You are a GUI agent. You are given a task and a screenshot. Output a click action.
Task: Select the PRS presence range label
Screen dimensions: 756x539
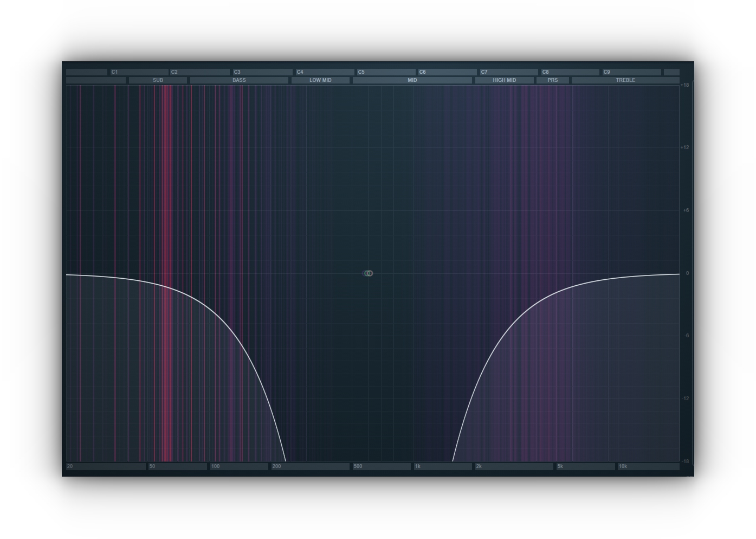pyautogui.click(x=553, y=80)
